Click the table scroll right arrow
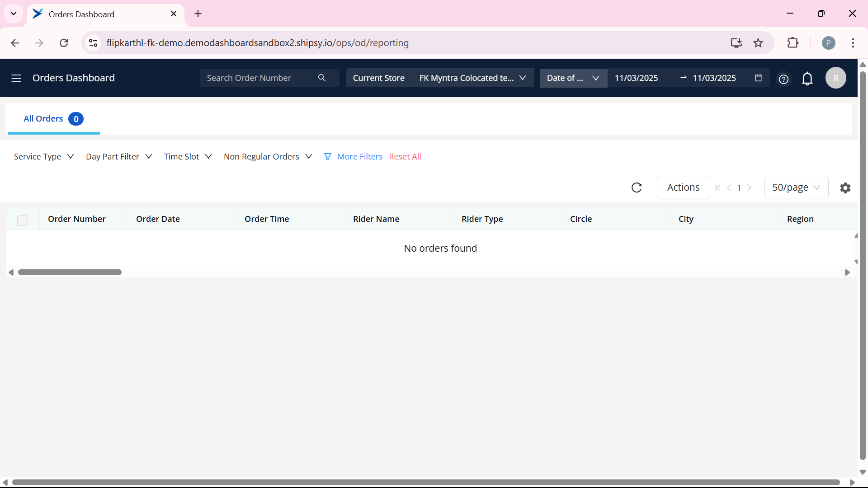 pos(847,272)
